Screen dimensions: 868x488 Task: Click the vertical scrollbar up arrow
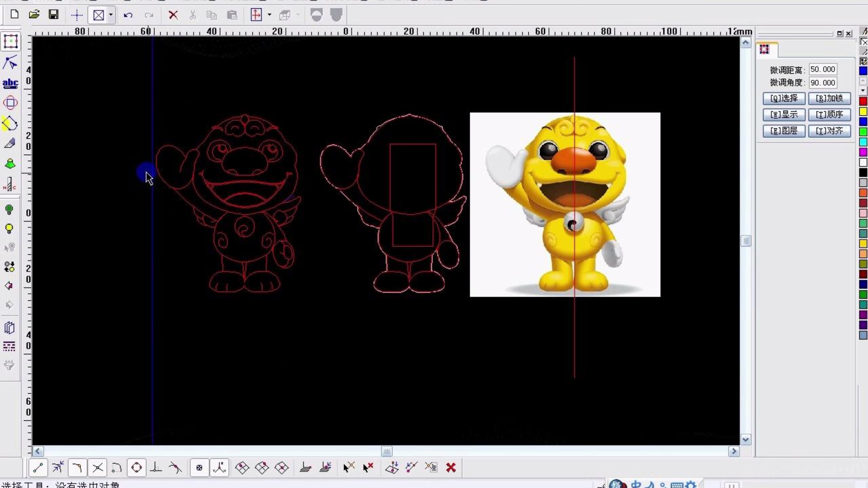tap(745, 43)
